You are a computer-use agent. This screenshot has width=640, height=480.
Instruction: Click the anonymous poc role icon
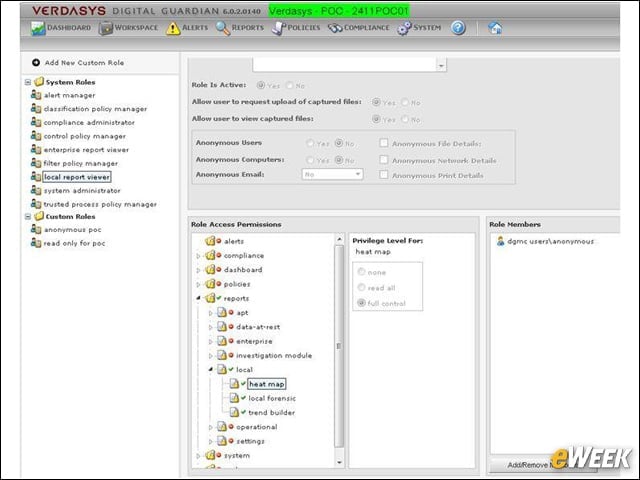click(36, 229)
